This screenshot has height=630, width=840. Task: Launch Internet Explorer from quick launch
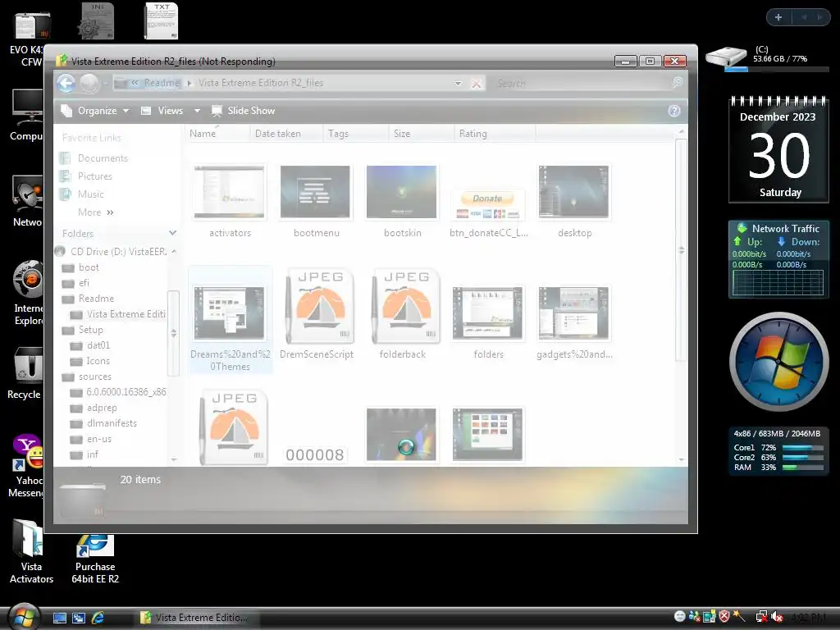(x=98, y=618)
